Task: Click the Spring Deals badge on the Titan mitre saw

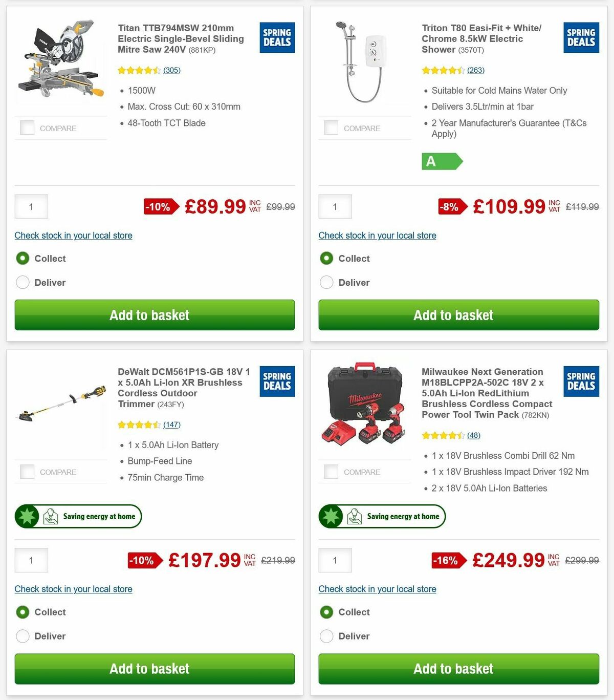Action: [x=276, y=37]
